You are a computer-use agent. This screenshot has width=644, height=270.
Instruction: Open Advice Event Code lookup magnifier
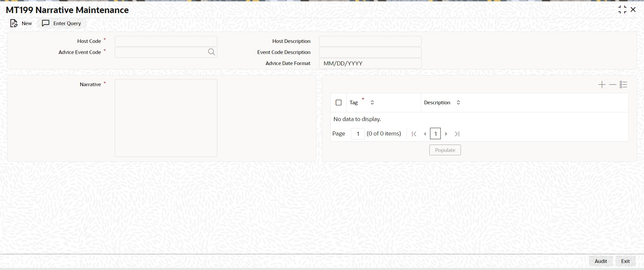point(211,52)
